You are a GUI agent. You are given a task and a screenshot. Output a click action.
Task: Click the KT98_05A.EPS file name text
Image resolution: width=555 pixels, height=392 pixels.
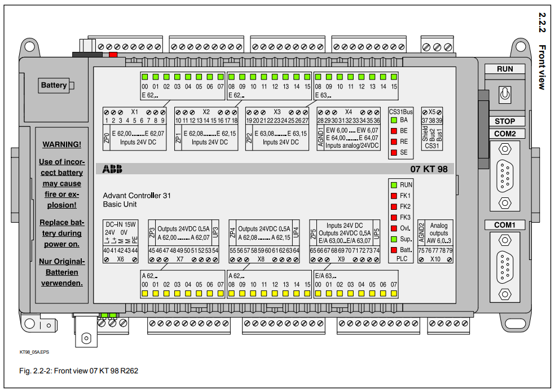point(34,351)
